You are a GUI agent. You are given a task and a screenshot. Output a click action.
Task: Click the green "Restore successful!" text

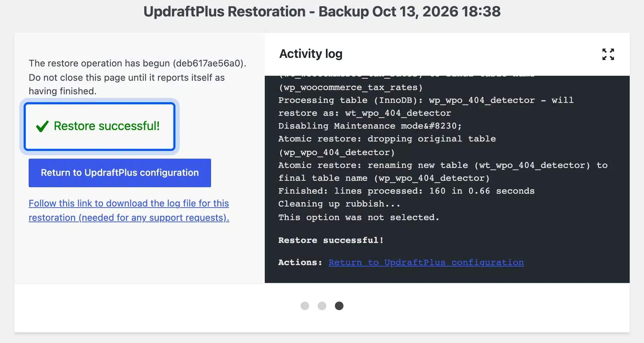107,126
